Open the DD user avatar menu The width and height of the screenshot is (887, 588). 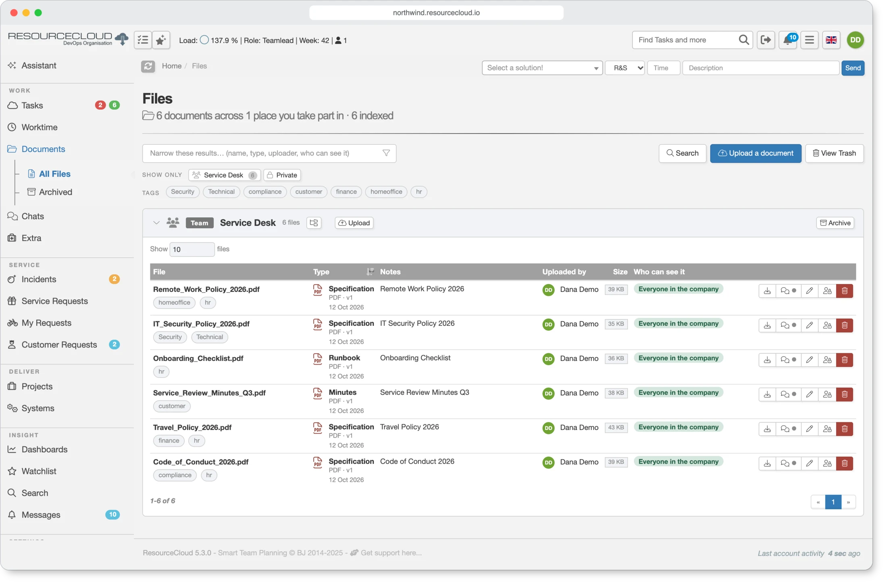click(856, 40)
